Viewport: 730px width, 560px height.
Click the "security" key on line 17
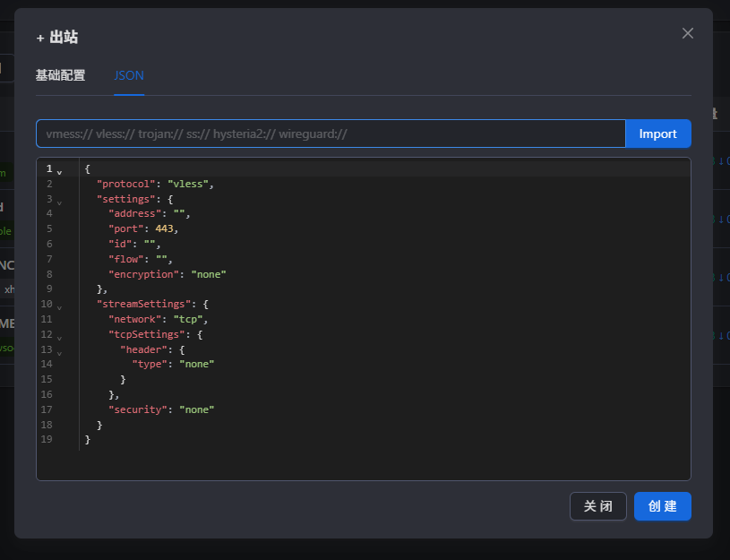(138, 409)
